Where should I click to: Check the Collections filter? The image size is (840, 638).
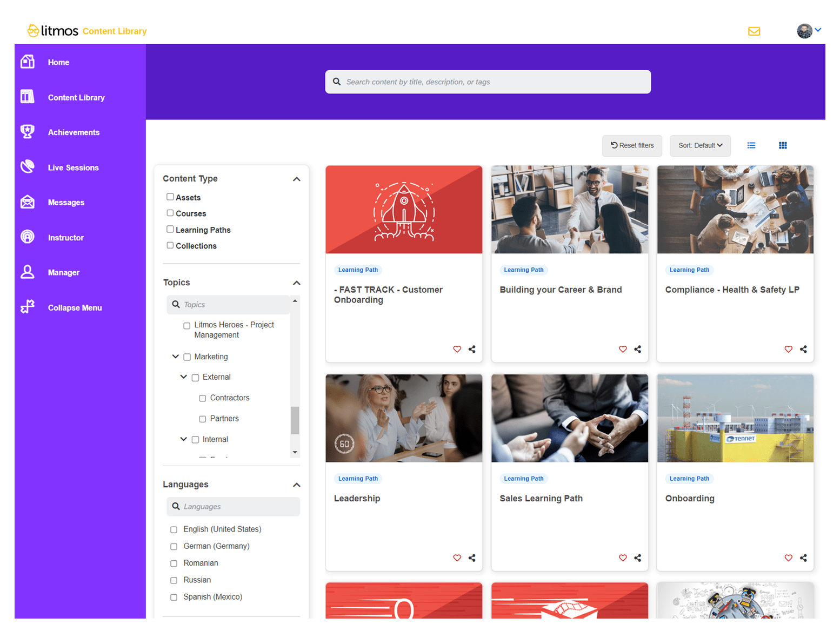[170, 245]
